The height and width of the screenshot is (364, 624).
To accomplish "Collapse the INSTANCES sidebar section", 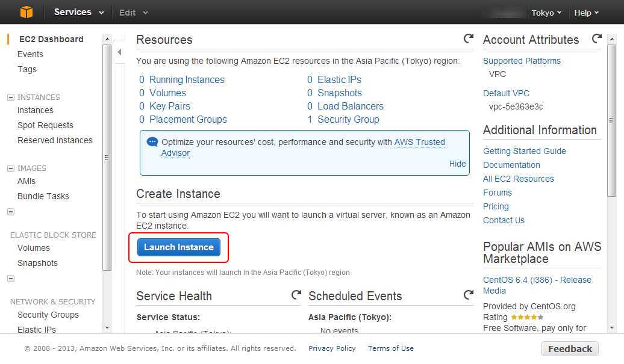I will click(10, 97).
